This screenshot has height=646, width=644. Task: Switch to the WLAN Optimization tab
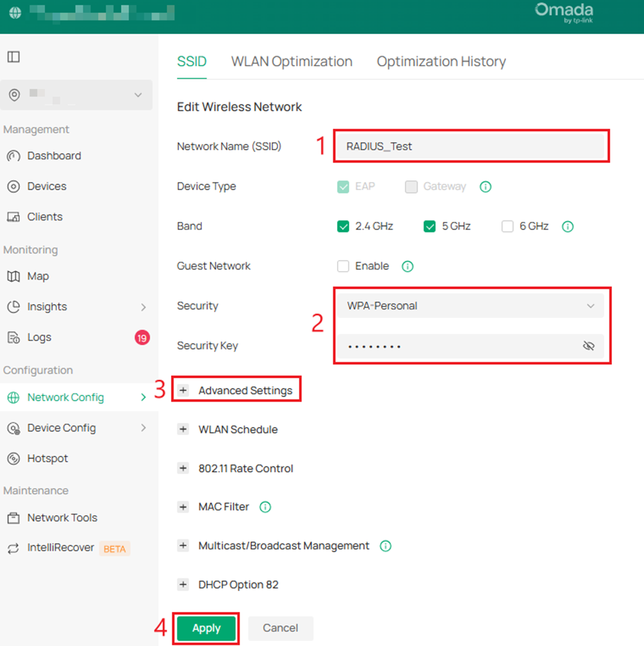(x=291, y=61)
